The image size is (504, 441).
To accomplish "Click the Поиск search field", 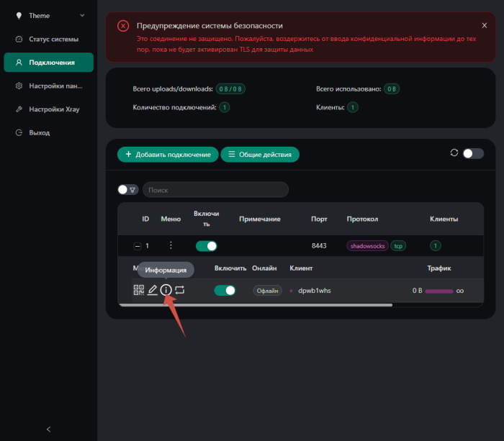I will pyautogui.click(x=215, y=190).
